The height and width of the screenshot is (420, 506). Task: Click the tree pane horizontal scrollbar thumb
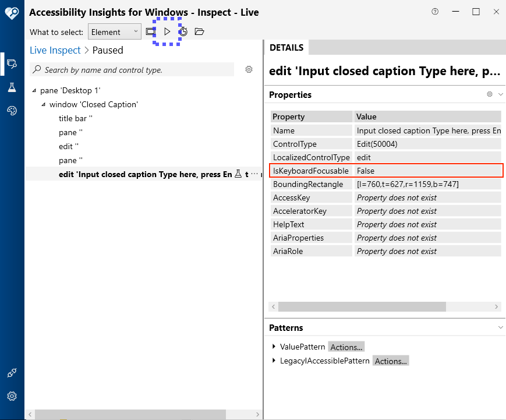[130, 415]
